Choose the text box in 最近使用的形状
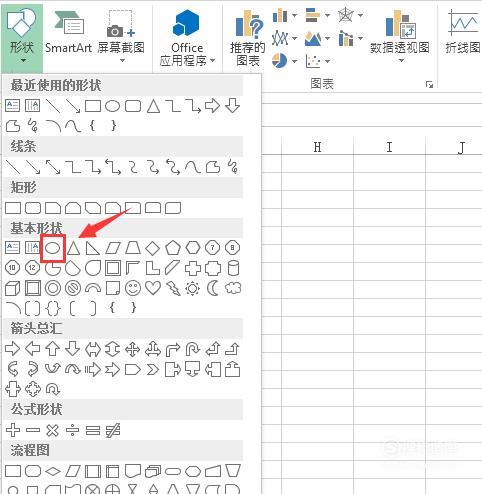Viewport: 482px width, 494px height. (x=13, y=106)
